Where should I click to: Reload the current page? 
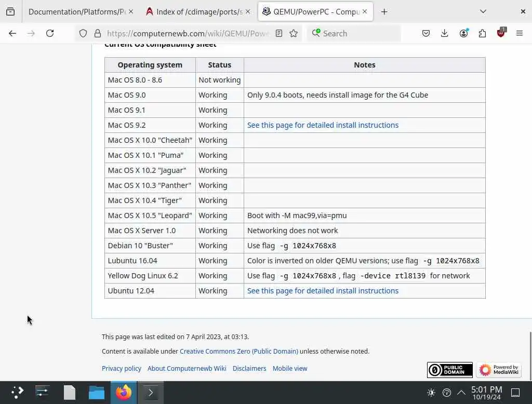pyautogui.click(x=50, y=33)
